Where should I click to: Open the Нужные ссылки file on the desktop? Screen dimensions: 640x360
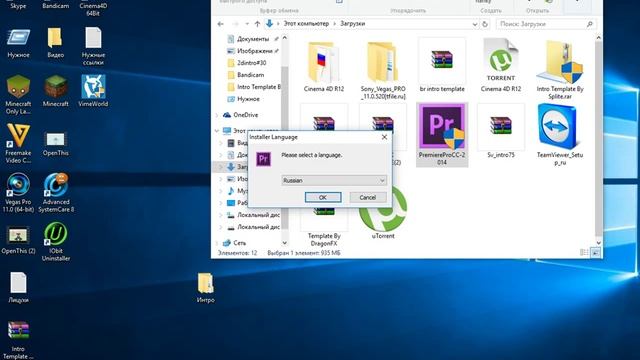pyautogui.click(x=93, y=46)
